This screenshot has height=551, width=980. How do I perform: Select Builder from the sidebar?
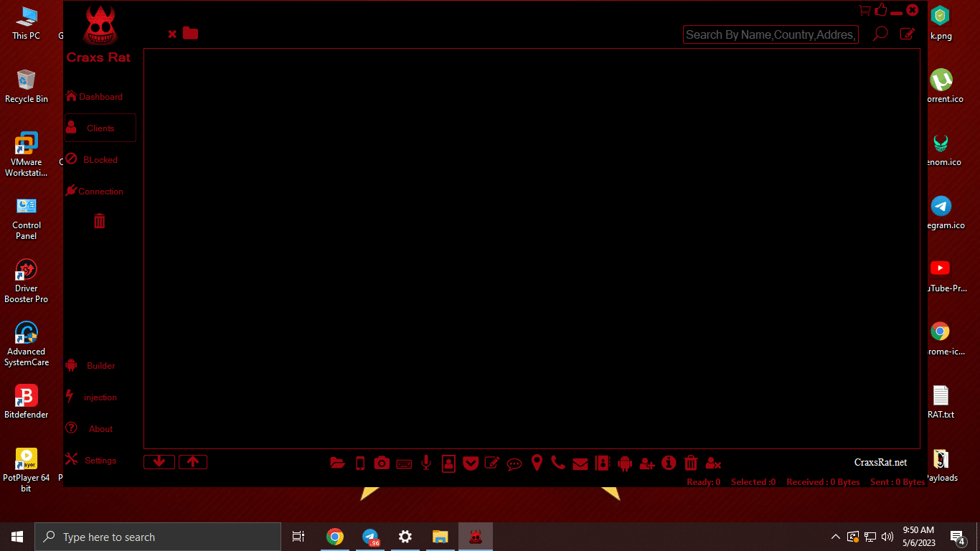coord(100,365)
